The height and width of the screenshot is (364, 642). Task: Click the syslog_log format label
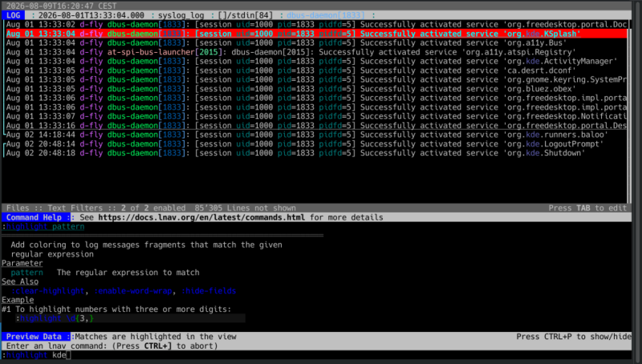point(181,15)
